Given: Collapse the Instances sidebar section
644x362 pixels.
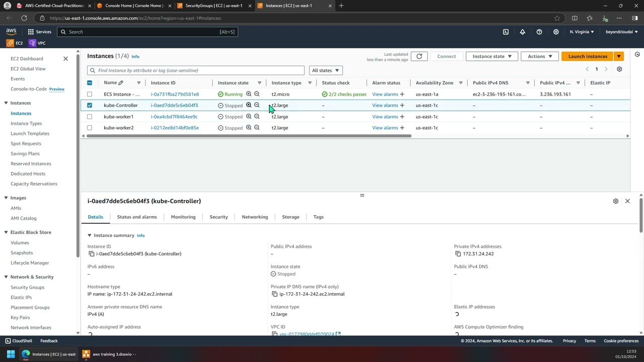Looking at the screenshot, I should click(x=6, y=103).
